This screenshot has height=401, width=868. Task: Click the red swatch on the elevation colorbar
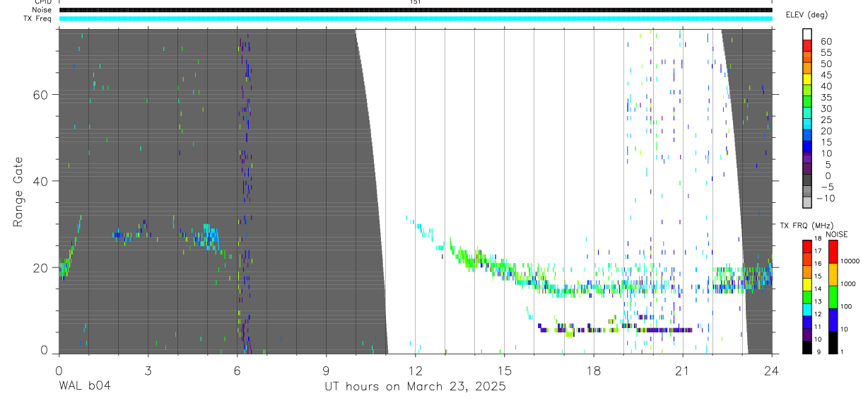807,45
